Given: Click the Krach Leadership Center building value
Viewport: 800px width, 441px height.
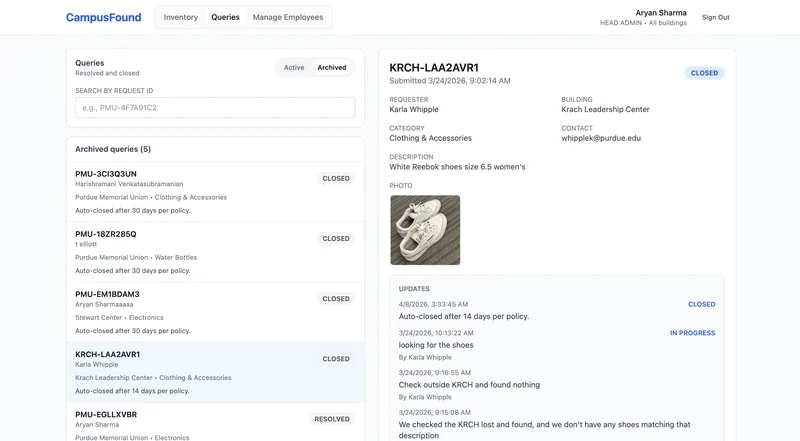Looking at the screenshot, I should pos(605,110).
